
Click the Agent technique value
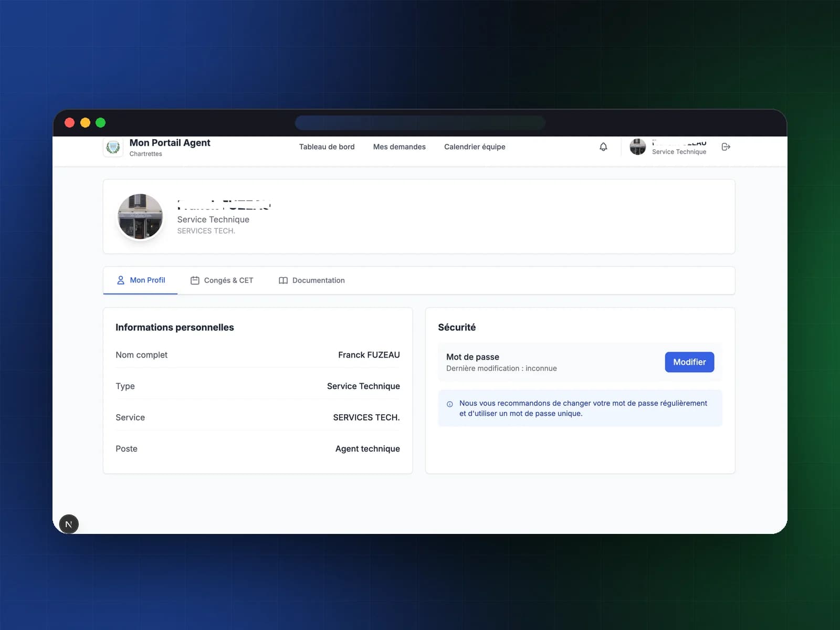pos(367,449)
